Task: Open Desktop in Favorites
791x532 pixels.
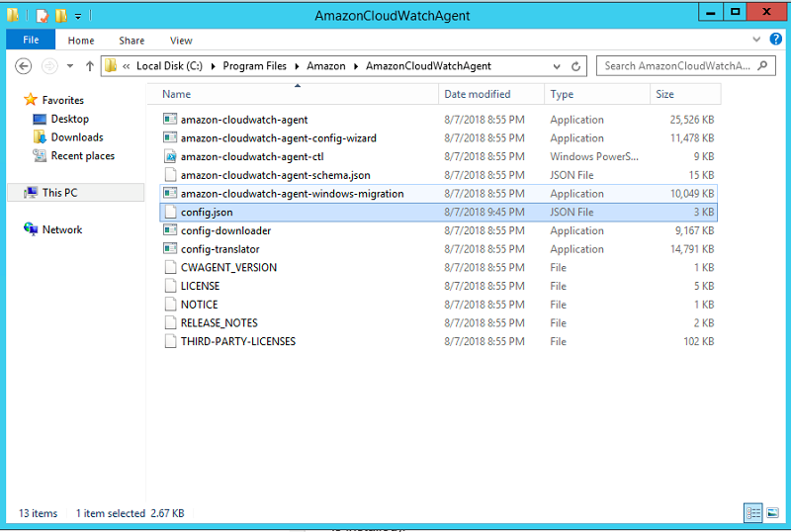Action: (69, 119)
